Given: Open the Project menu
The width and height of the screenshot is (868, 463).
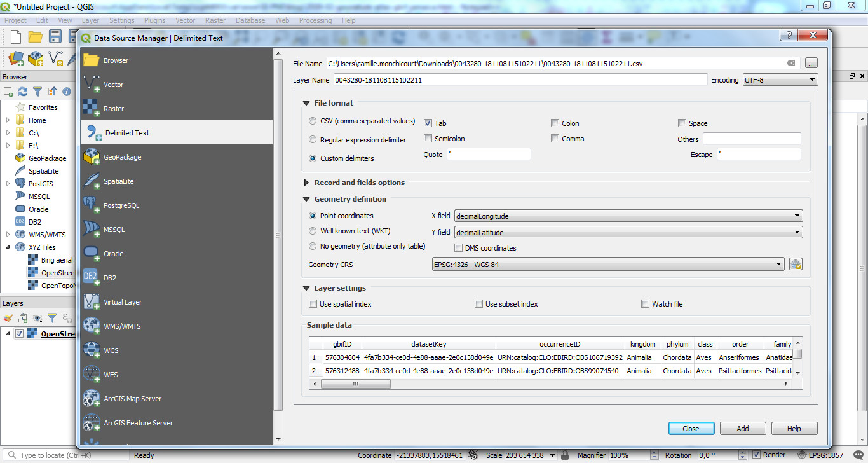Looking at the screenshot, I should coord(16,20).
